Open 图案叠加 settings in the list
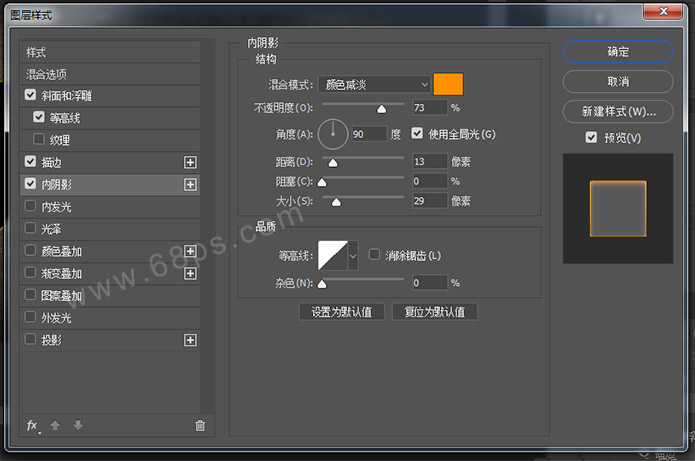Screen dimensions: 695x461 tap(110, 296)
